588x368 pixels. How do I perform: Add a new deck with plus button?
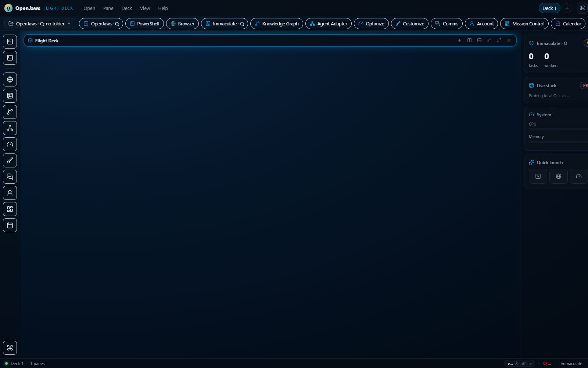567,8
